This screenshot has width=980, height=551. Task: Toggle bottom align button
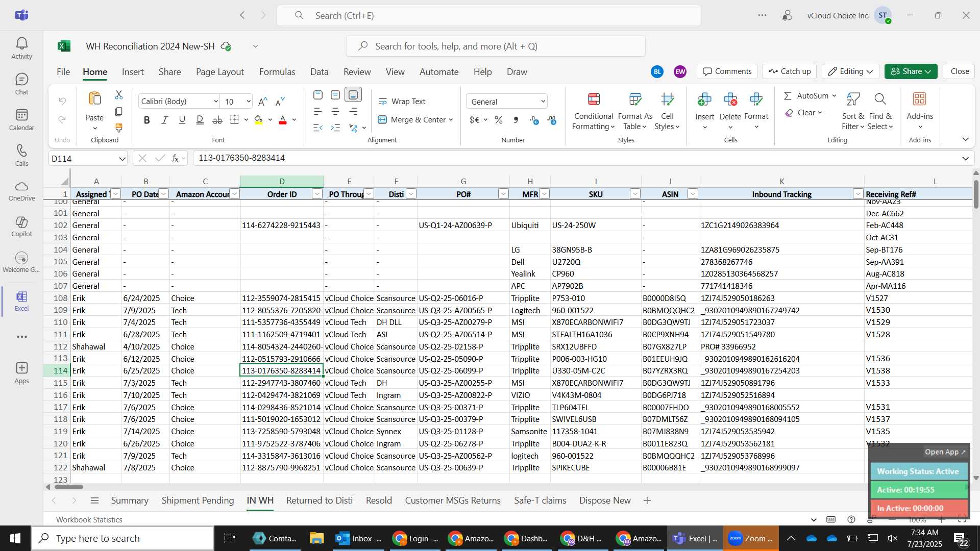(353, 95)
